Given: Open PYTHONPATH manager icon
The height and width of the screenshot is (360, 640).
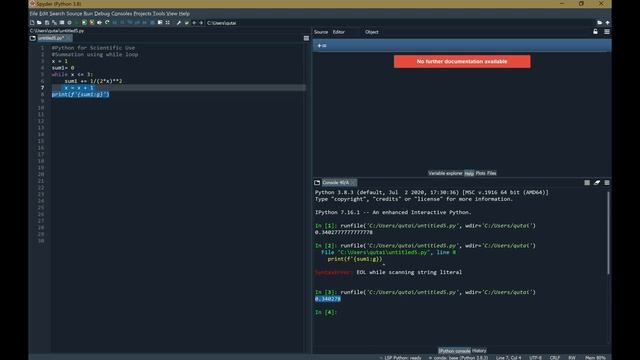Looking at the screenshot, I should [187, 23].
